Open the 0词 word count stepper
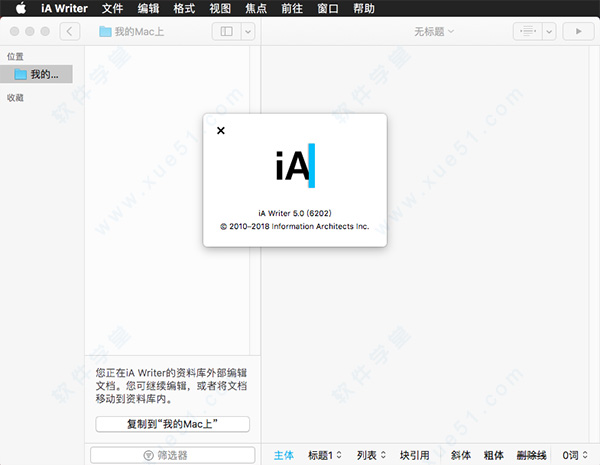600x465 pixels. [x=575, y=455]
